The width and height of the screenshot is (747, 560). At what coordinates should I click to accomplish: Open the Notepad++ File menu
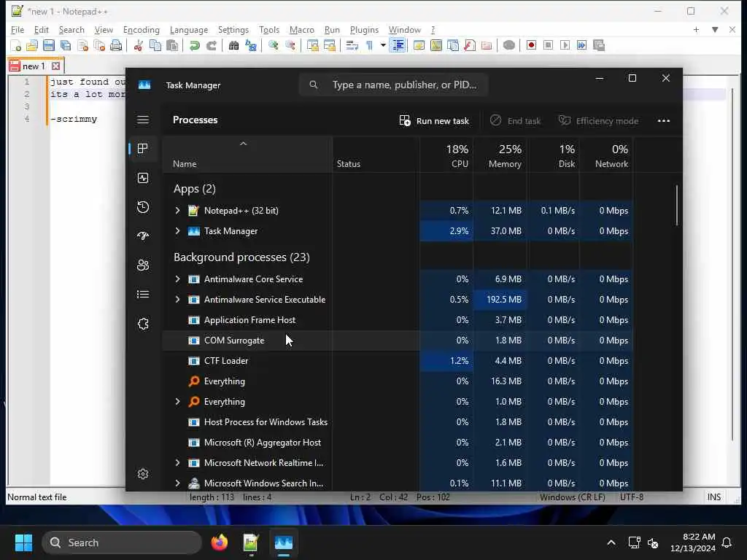click(18, 29)
